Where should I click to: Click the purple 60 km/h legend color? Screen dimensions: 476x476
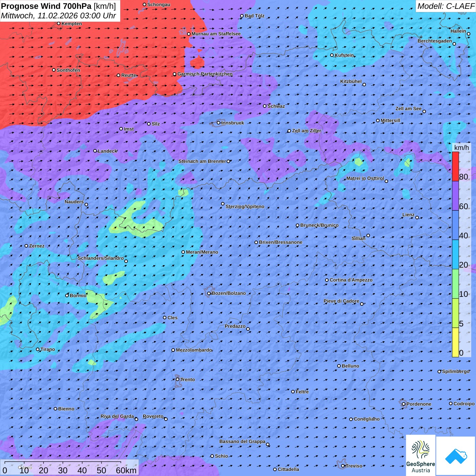pos(455,196)
